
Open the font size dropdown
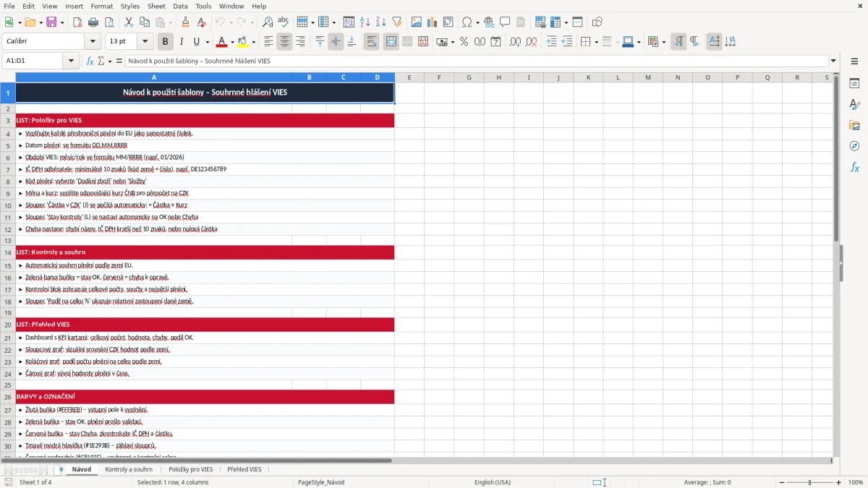click(145, 42)
